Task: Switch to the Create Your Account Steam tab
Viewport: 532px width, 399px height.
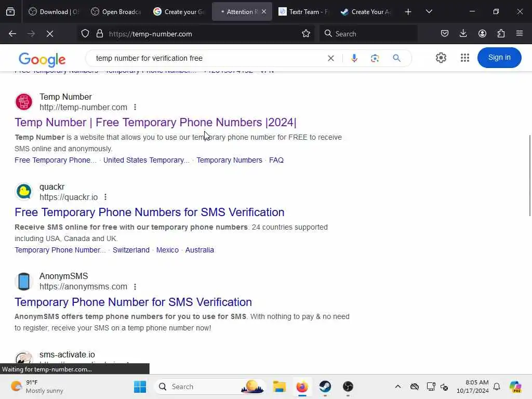Action: pyautogui.click(x=366, y=11)
